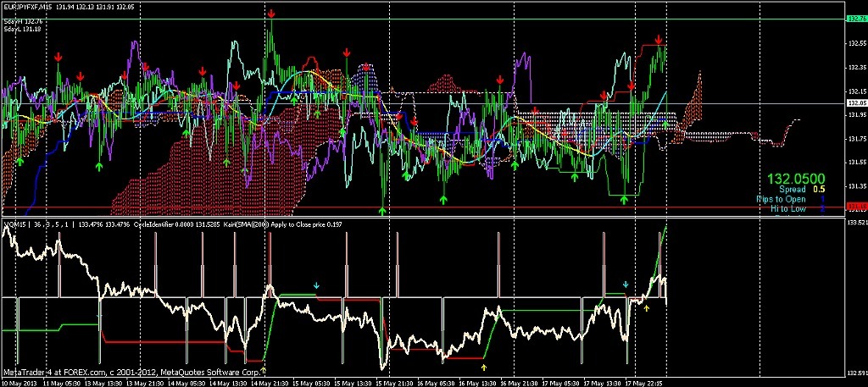868x387 pixels.
Task: Click yellow arrow beside the MetaQuotes copyright text
Action: [x=263, y=370]
